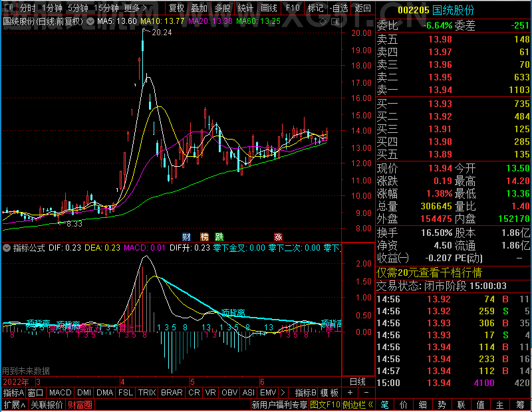
Task: Click the red 涨 marker icon
Action: (x=278, y=237)
